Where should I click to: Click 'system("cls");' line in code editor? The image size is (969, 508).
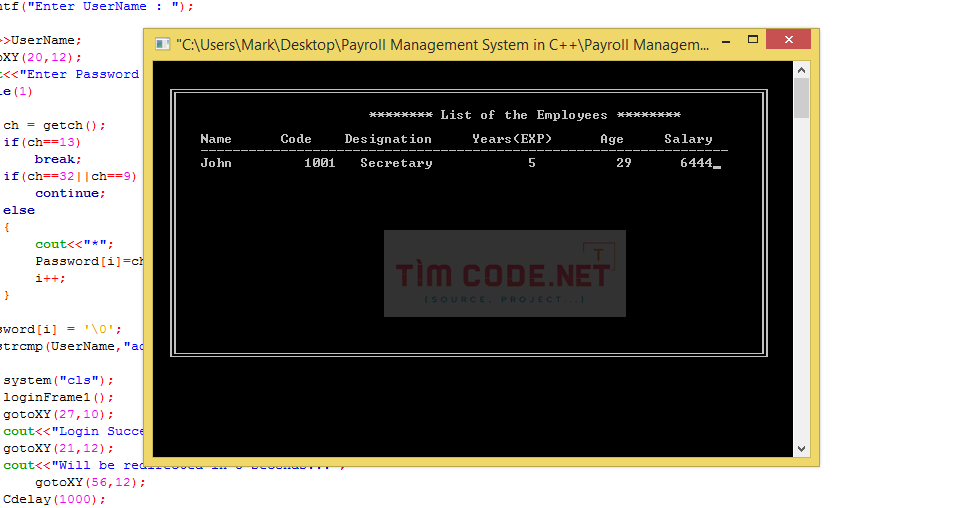click(x=58, y=380)
